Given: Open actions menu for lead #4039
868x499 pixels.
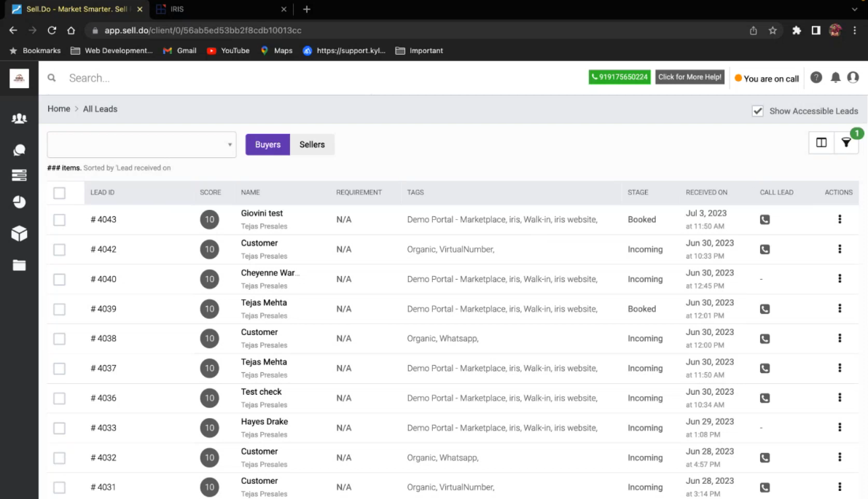Looking at the screenshot, I should [x=840, y=309].
